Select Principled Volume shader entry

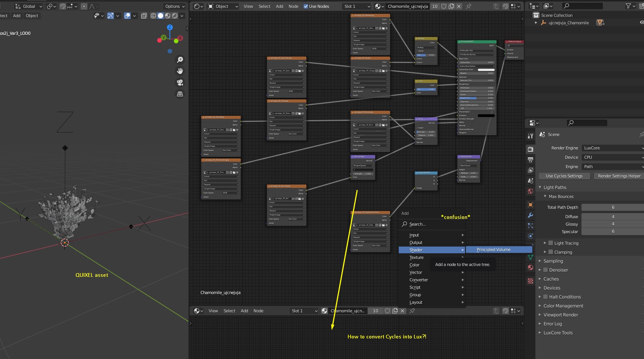[494, 250]
